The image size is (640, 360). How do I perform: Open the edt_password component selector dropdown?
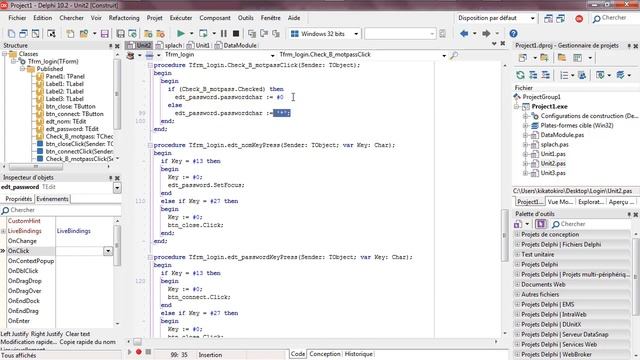[x=117, y=188]
